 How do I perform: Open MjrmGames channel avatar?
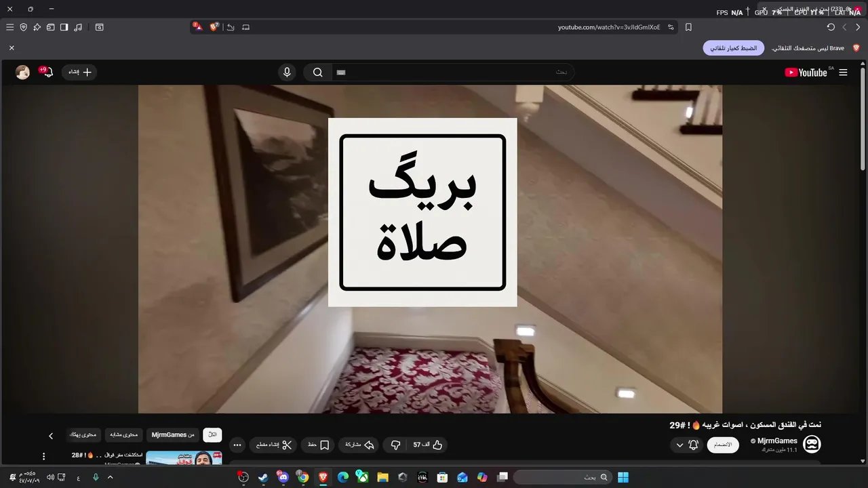pyautogui.click(x=812, y=444)
